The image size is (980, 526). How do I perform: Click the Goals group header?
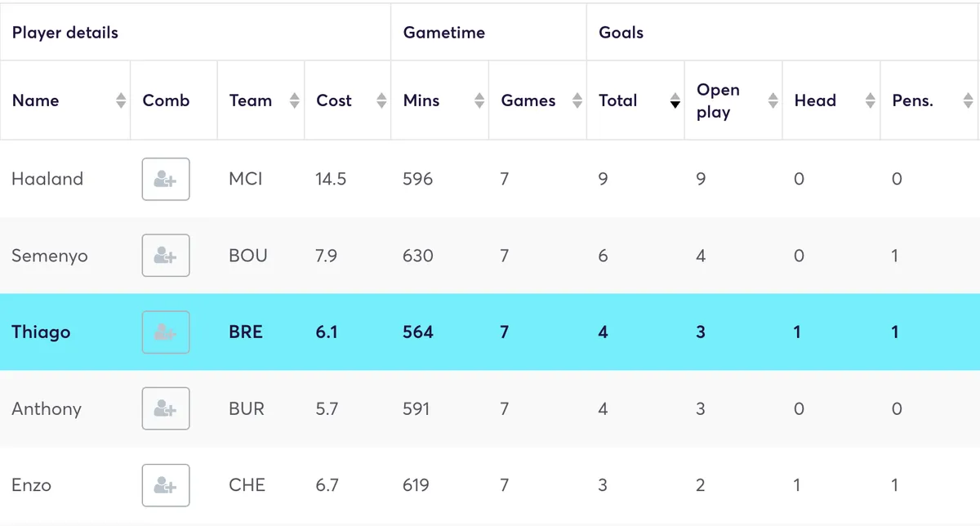click(x=621, y=33)
